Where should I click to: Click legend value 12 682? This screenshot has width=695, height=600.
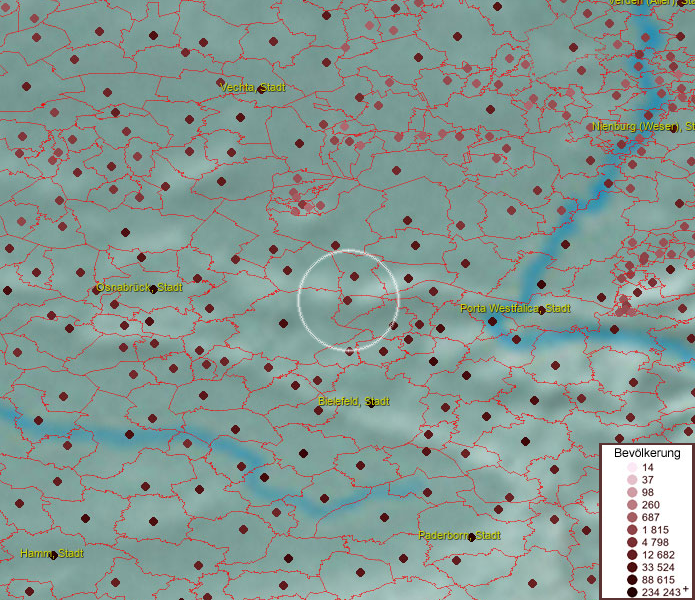click(x=658, y=555)
